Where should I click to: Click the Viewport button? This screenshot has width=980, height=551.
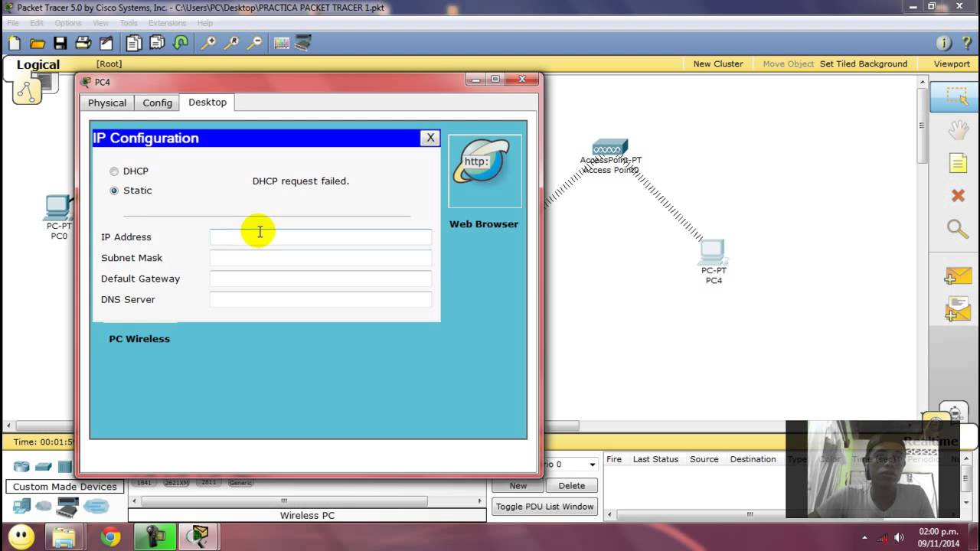pyautogui.click(x=952, y=64)
